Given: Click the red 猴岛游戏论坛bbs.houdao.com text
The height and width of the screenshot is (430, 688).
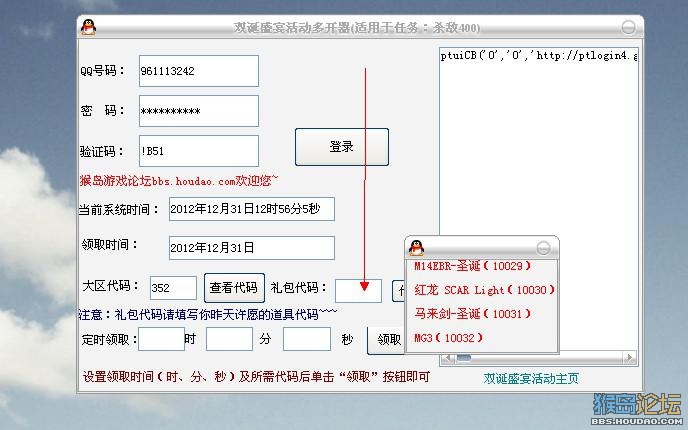Looking at the screenshot, I should pos(179,181).
